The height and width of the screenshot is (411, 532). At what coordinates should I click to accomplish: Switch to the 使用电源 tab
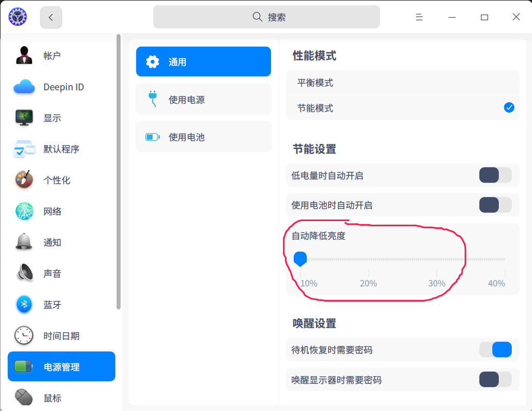(x=203, y=99)
